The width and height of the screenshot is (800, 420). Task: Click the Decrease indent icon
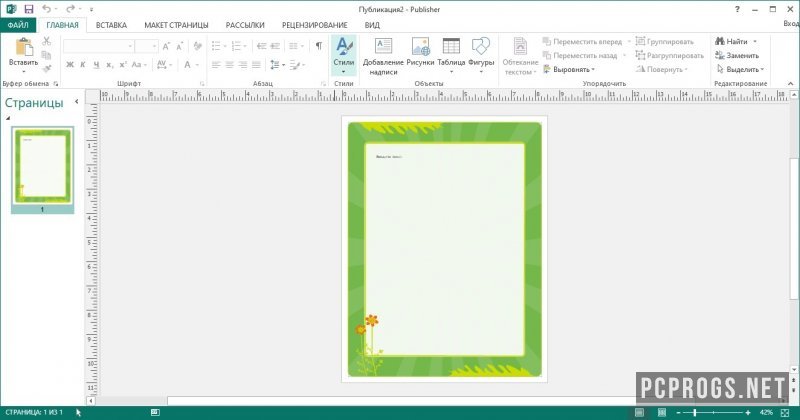tap(261, 46)
